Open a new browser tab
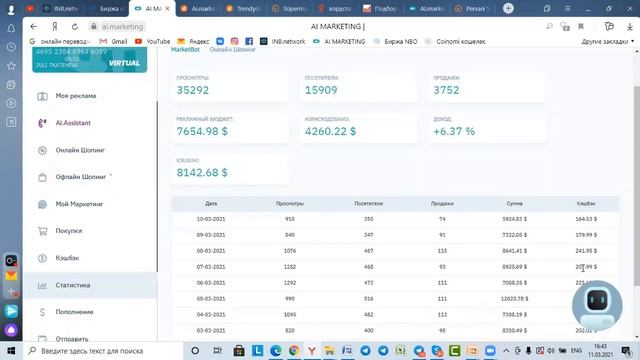 [x=508, y=8]
